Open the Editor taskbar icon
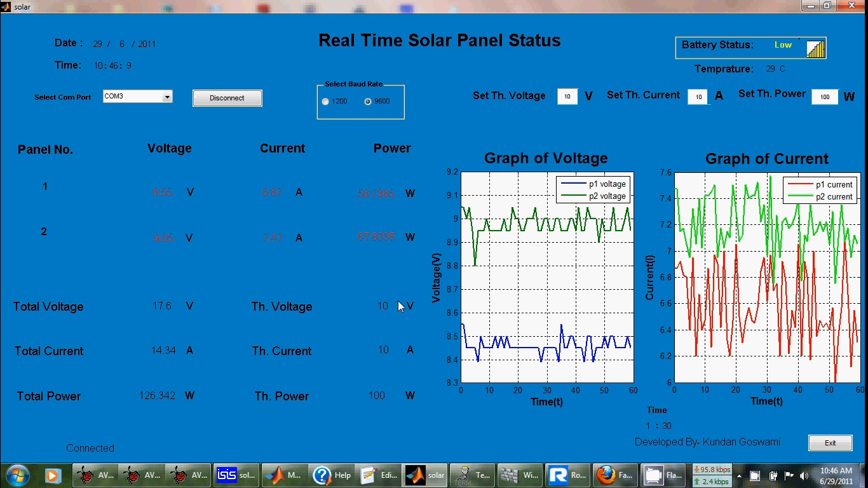 tap(379, 475)
